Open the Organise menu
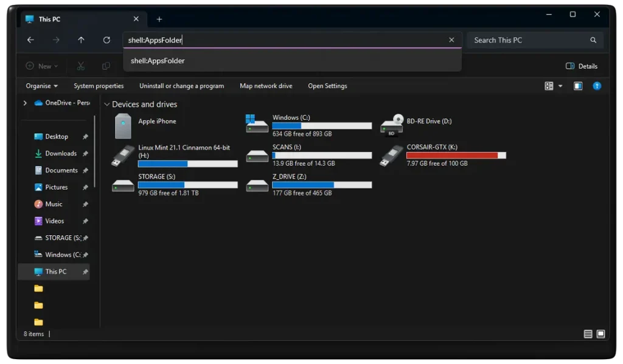The width and height of the screenshot is (623, 364). coord(42,86)
